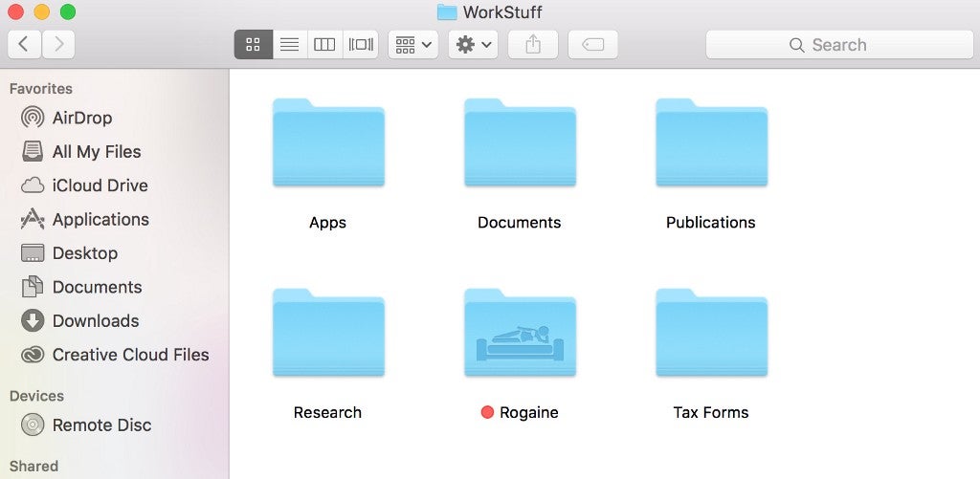
Task: Open Documents in the sidebar
Action: point(115,287)
